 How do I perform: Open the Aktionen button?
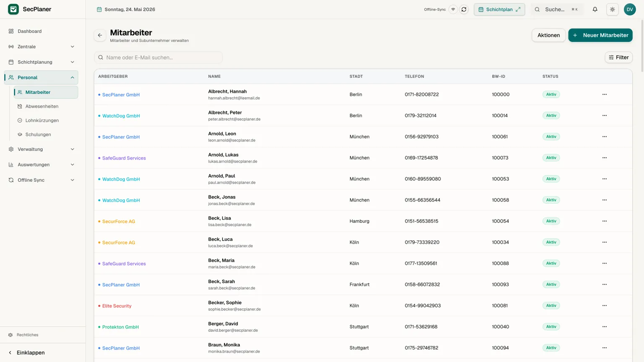pyautogui.click(x=548, y=35)
